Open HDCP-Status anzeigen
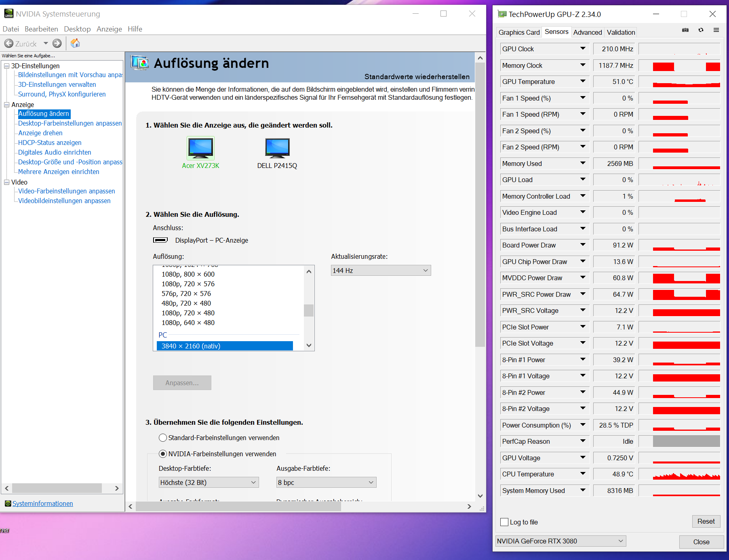The height and width of the screenshot is (560, 729). [50, 143]
